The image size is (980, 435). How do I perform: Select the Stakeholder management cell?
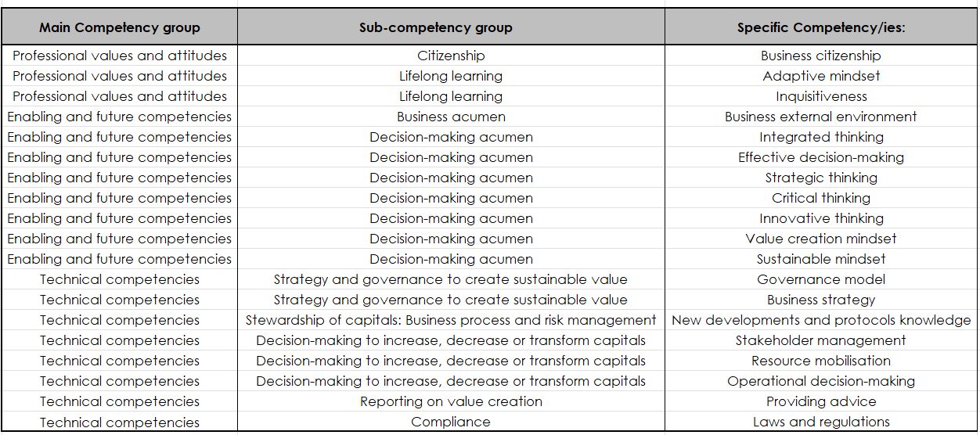[820, 340]
